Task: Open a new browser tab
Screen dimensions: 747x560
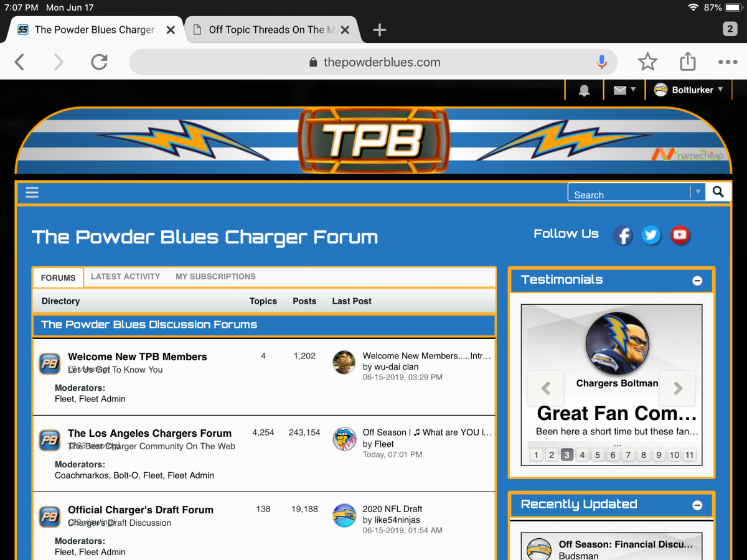Action: click(379, 30)
